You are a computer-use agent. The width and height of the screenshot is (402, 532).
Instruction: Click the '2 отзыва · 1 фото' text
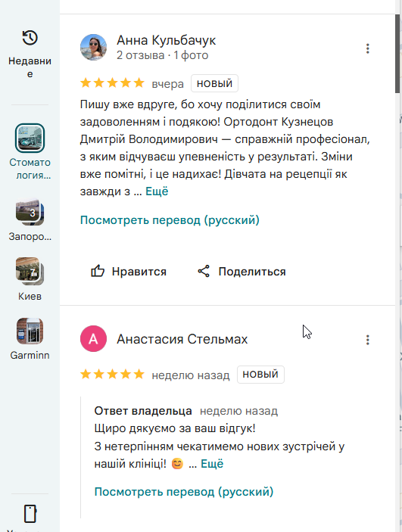pos(162,55)
